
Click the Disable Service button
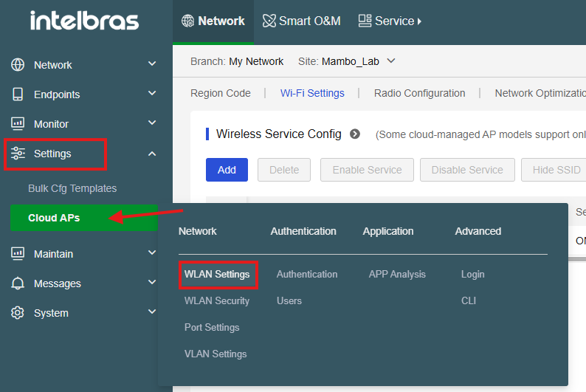(467, 170)
